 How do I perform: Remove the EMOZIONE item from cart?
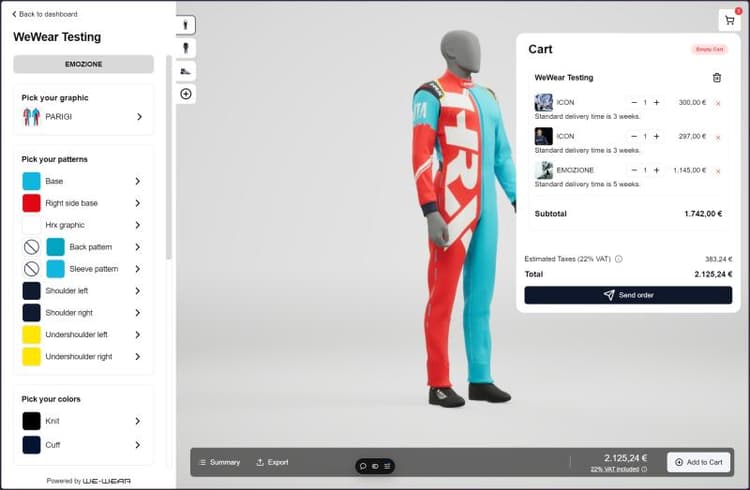pos(717,171)
